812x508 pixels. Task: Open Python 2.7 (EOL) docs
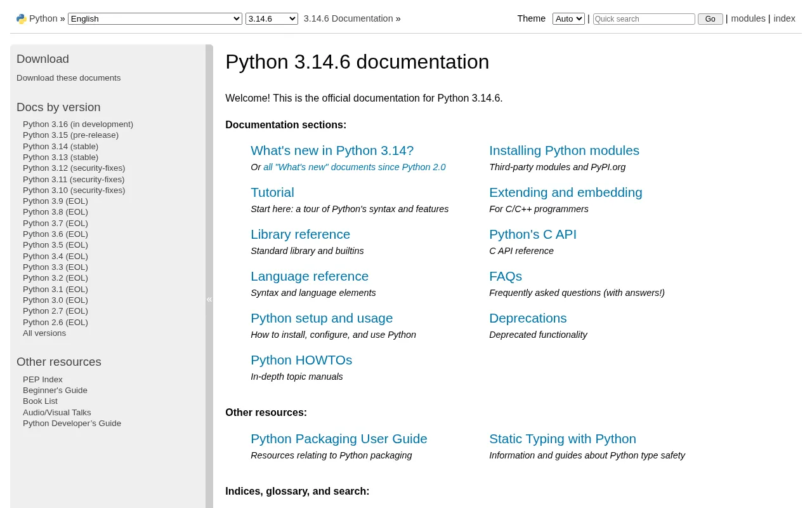click(55, 311)
